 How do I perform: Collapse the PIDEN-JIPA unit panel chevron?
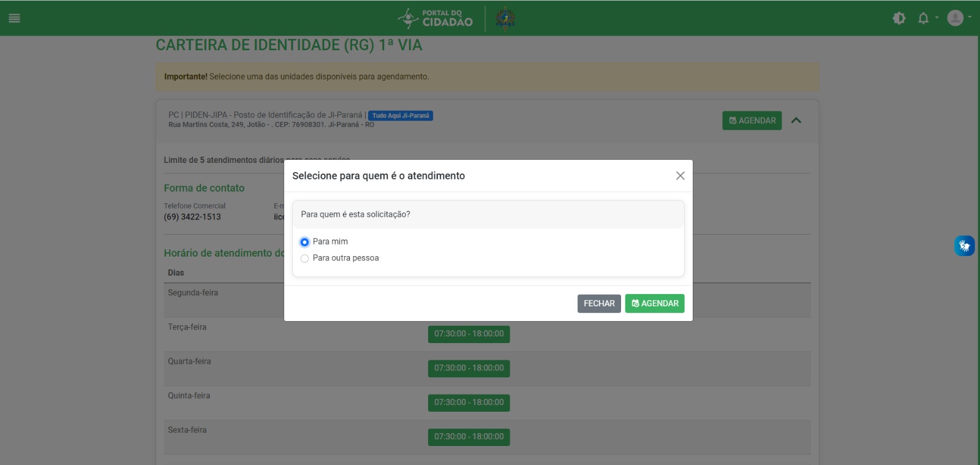(796, 121)
